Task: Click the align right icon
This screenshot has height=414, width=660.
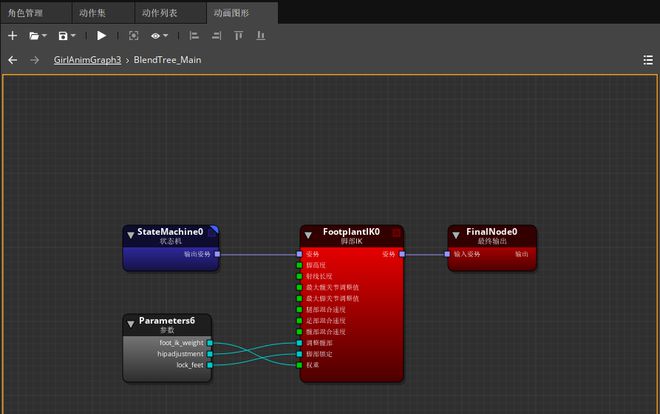Action: [x=216, y=36]
